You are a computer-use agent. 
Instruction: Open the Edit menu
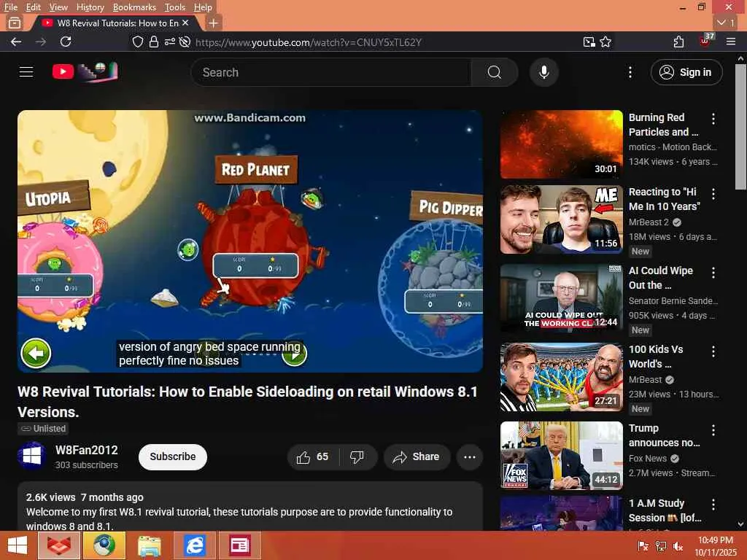coord(34,7)
